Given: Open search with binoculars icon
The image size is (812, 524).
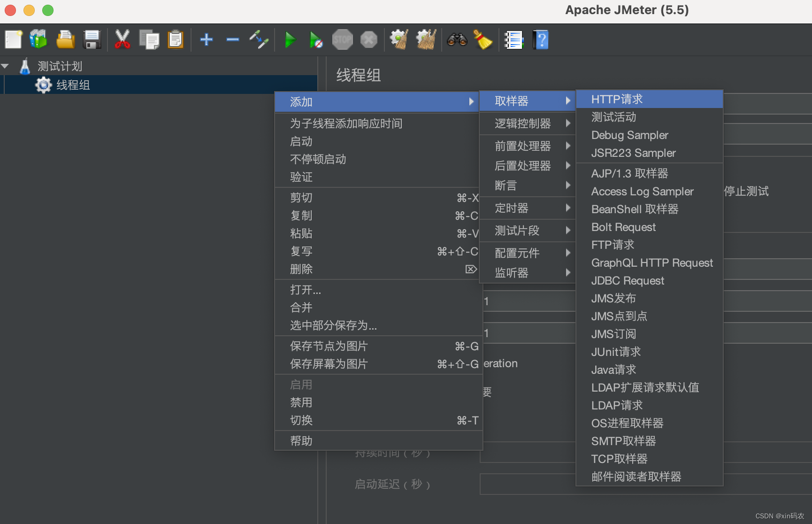Looking at the screenshot, I should click(x=457, y=39).
